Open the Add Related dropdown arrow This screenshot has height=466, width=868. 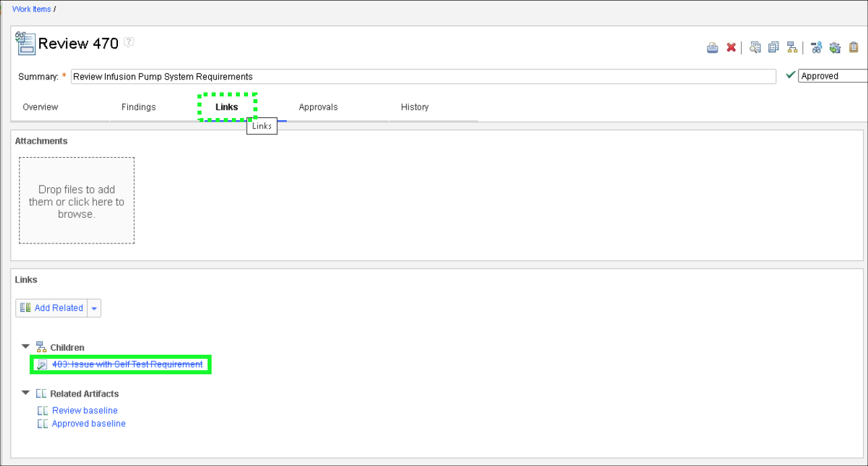point(94,308)
